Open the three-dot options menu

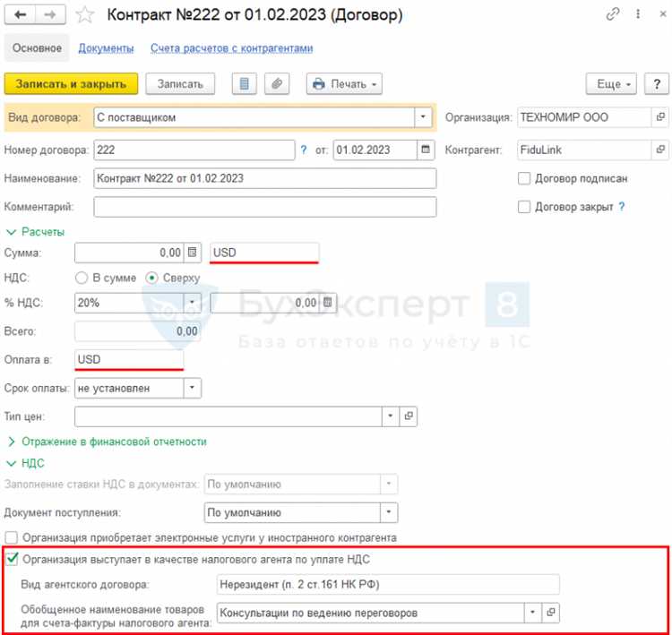(x=638, y=14)
